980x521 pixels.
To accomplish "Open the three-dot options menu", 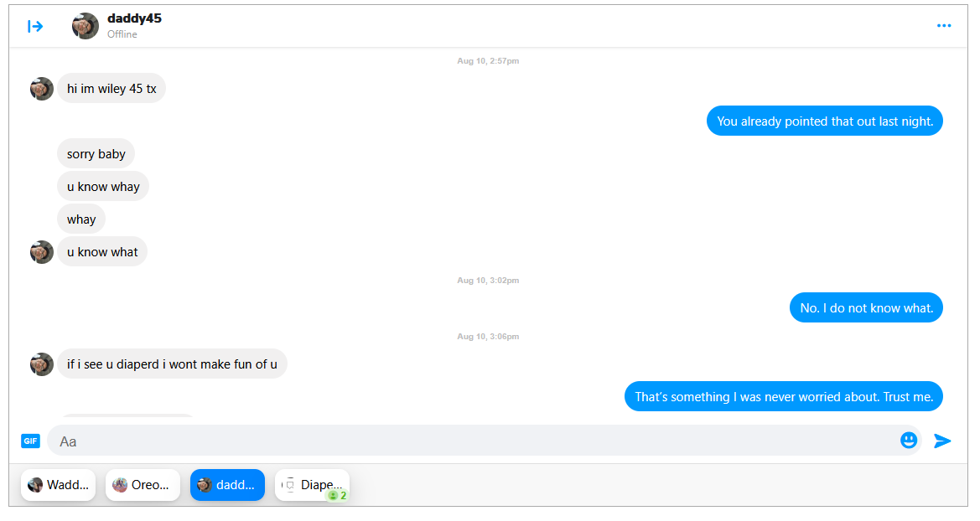I will click(944, 26).
